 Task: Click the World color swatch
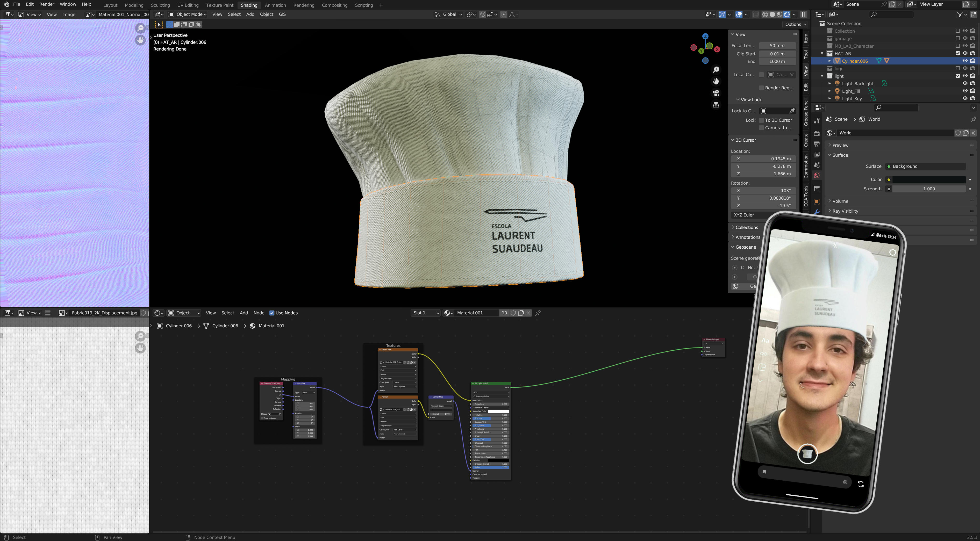click(x=929, y=179)
